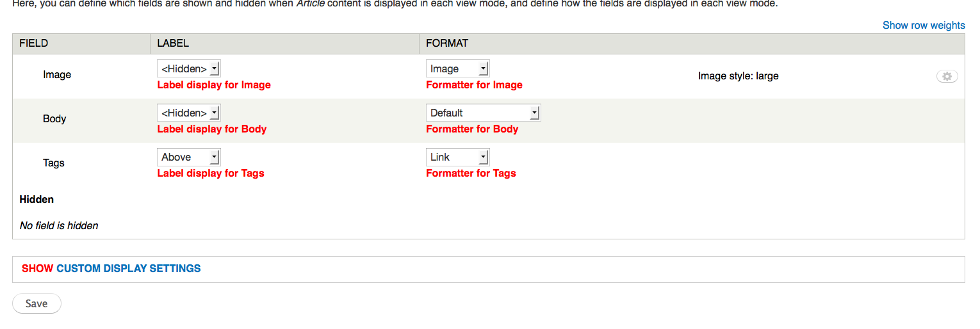Open the Tags label dropdown showing Above
The image size is (980, 329).
point(188,157)
